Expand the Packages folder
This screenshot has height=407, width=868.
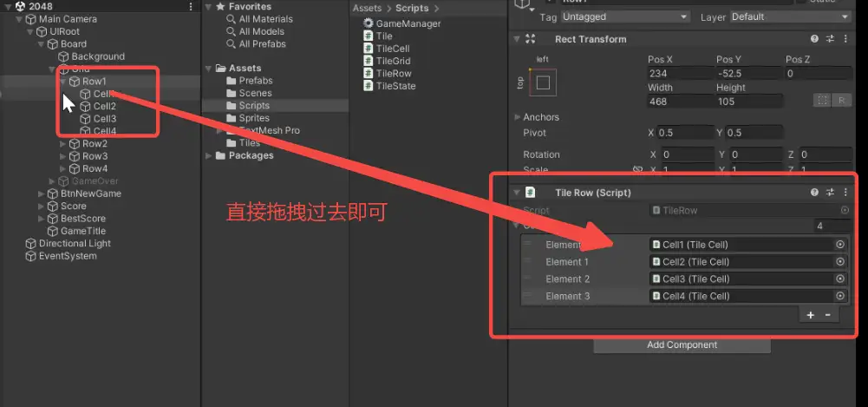click(x=208, y=155)
